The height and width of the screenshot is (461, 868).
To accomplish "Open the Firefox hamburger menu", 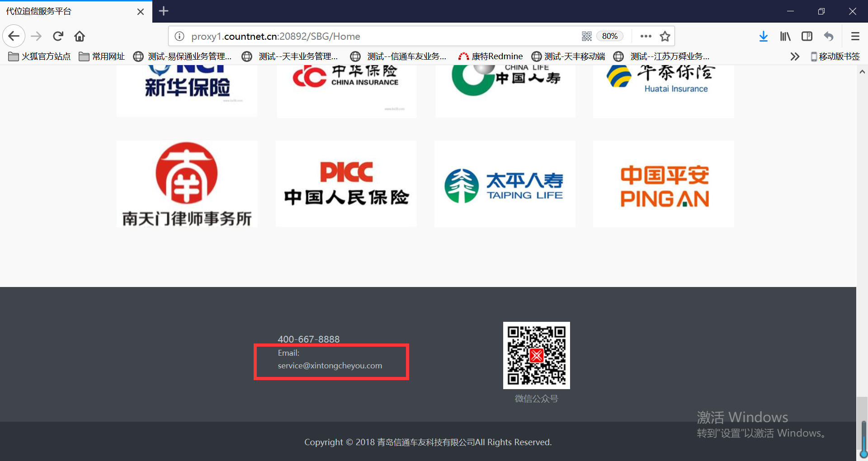I will [855, 36].
